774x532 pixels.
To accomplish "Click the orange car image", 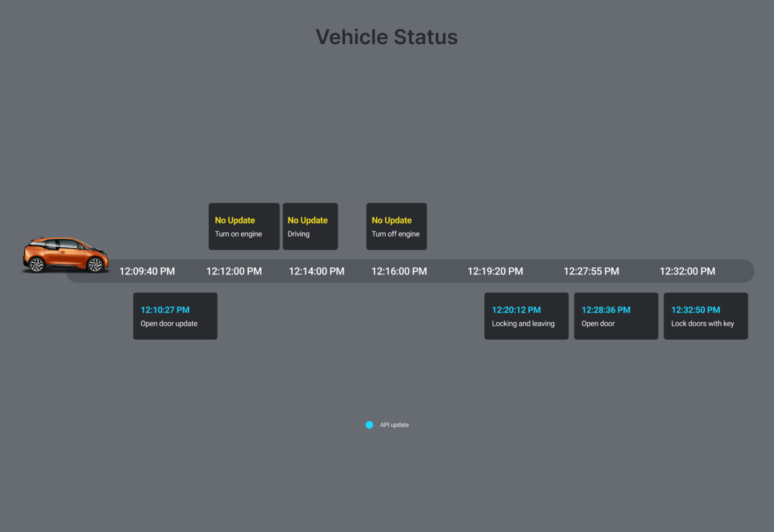I will click(x=66, y=255).
